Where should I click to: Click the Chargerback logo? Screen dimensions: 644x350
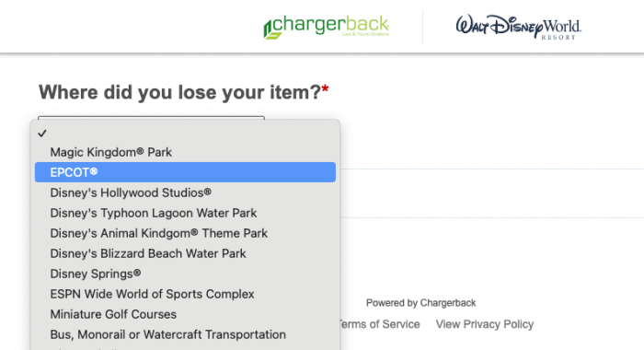pyautogui.click(x=326, y=27)
